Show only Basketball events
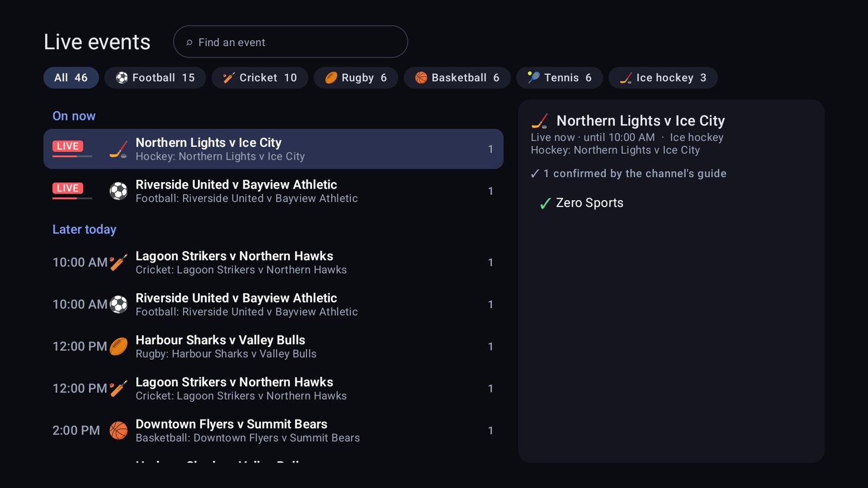 coord(457,78)
